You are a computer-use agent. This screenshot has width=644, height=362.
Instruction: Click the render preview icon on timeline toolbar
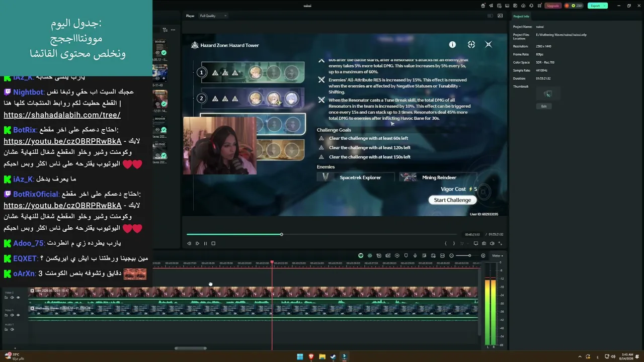(x=397, y=255)
